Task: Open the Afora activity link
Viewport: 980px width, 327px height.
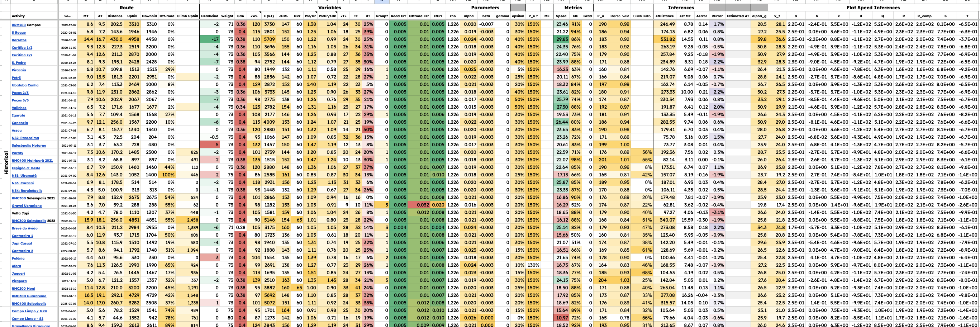Action: pos(16,266)
